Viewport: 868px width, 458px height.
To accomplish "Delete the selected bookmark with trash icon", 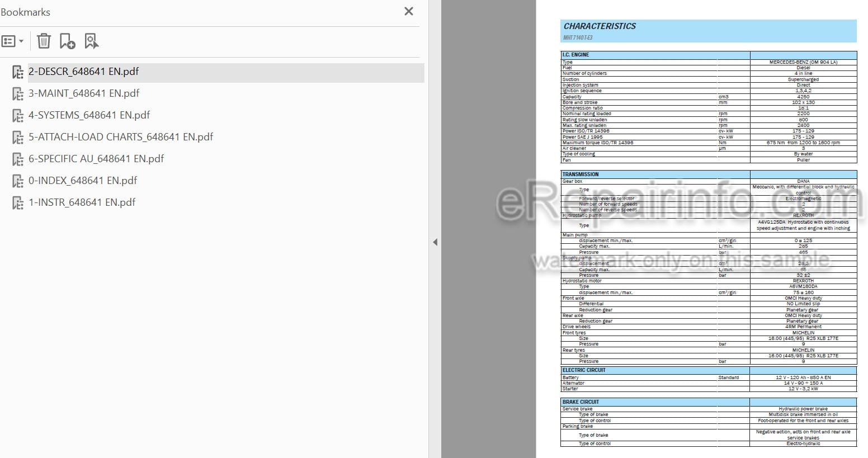I will pos(44,41).
